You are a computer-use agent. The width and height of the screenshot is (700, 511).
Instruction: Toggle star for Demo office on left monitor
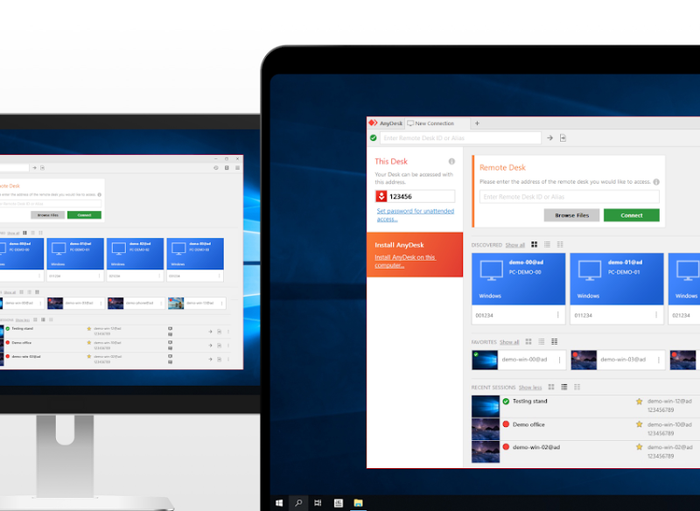click(x=89, y=343)
